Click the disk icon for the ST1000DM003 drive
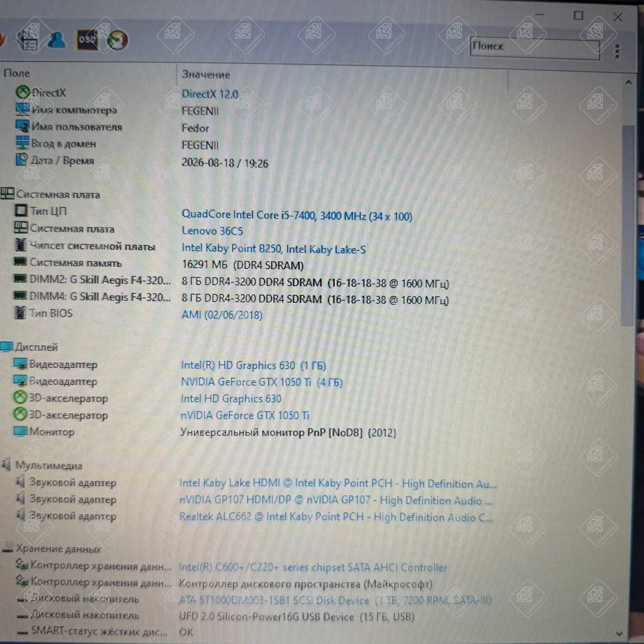The height and width of the screenshot is (644, 644). (x=22, y=599)
